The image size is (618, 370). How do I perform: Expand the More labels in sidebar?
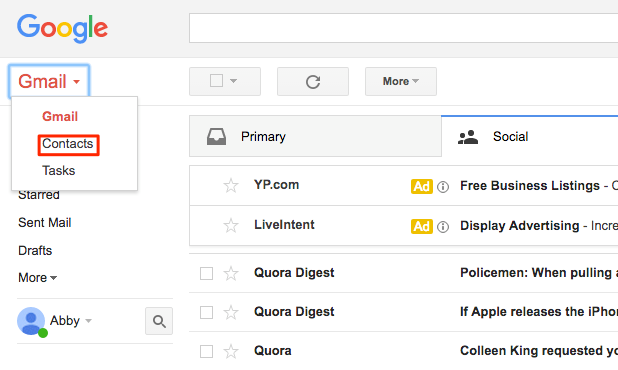(37, 278)
